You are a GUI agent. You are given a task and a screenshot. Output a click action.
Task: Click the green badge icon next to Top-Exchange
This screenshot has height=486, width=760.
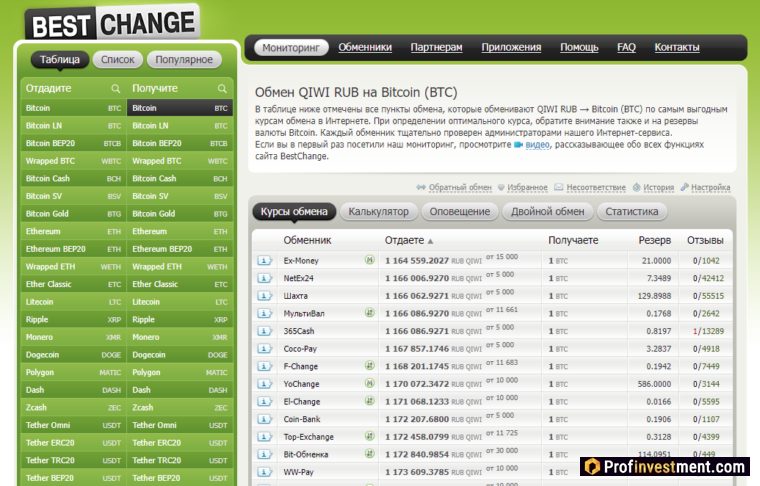coord(369,436)
